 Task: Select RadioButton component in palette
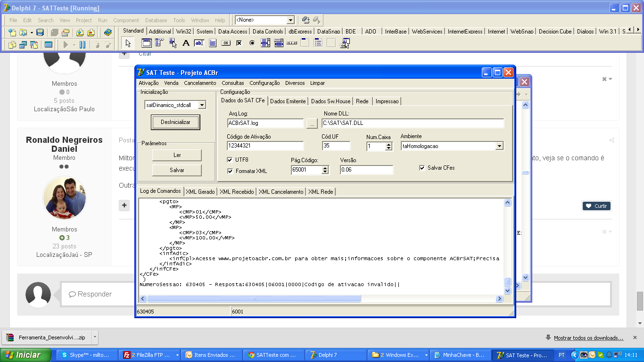click(252, 43)
